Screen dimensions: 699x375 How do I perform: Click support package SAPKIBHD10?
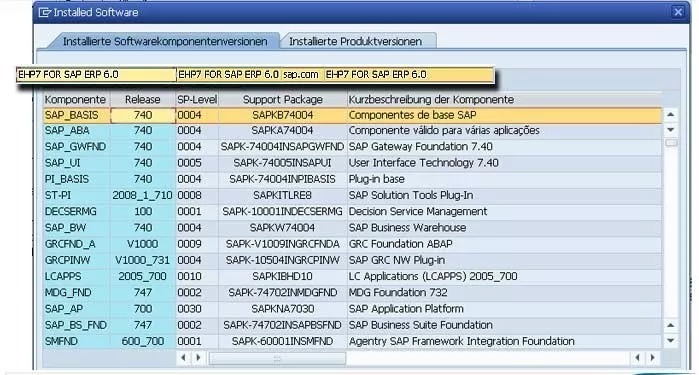[x=283, y=276]
